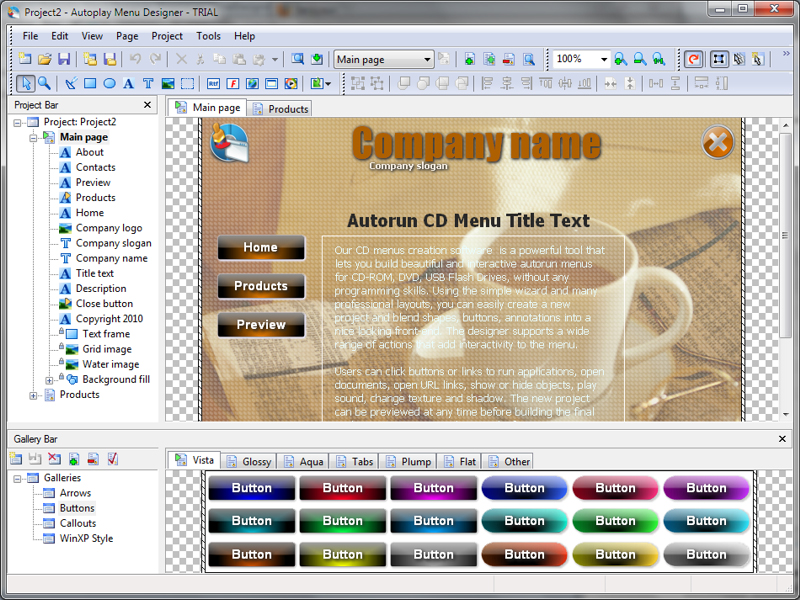Collapse the Galleries tree node
The image size is (800, 600).
[17, 479]
